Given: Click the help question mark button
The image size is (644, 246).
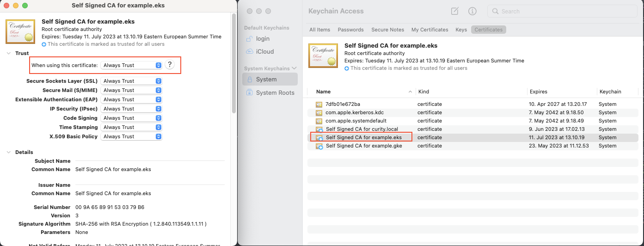Looking at the screenshot, I should 170,65.
